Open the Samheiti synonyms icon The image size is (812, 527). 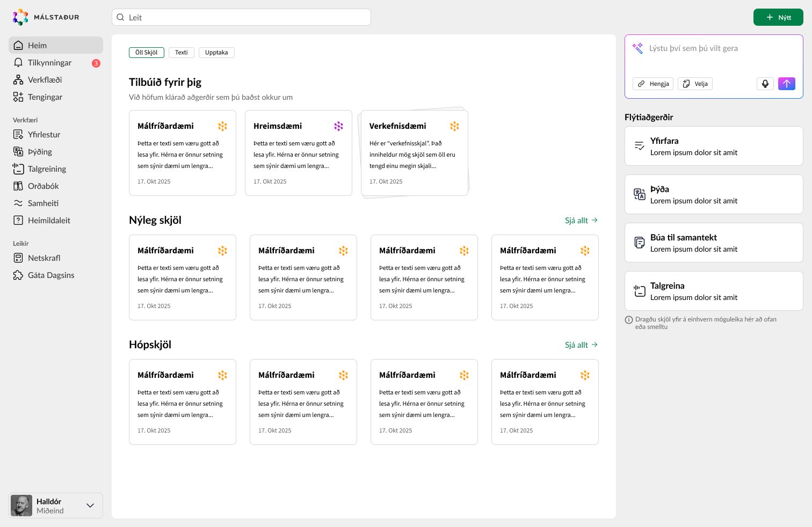pyautogui.click(x=18, y=203)
